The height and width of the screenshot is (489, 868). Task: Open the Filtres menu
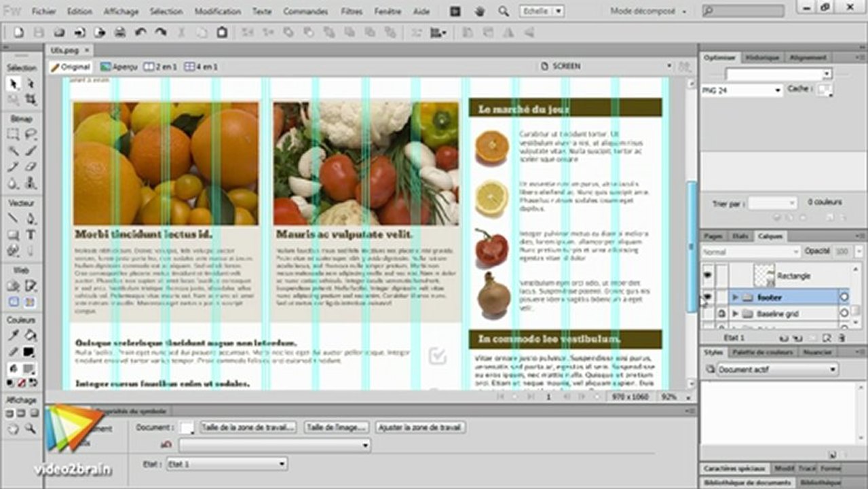(x=352, y=12)
